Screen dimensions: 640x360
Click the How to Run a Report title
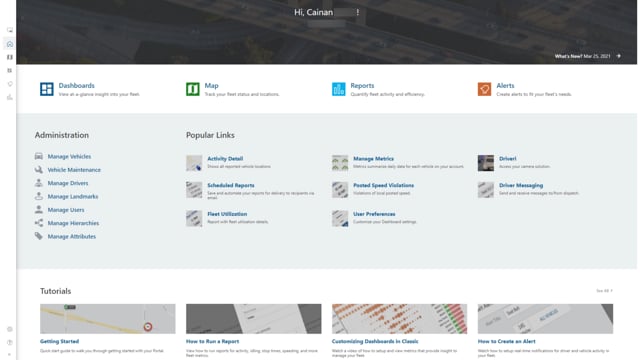pos(212,341)
